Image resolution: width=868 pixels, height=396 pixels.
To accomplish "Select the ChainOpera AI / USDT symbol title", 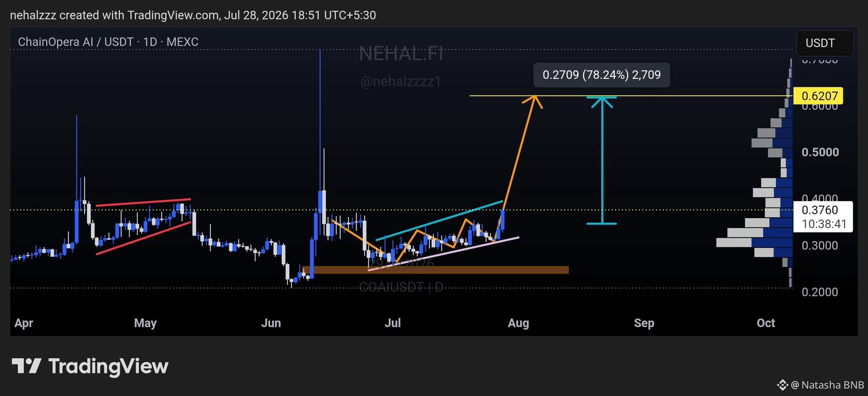I will [x=108, y=42].
